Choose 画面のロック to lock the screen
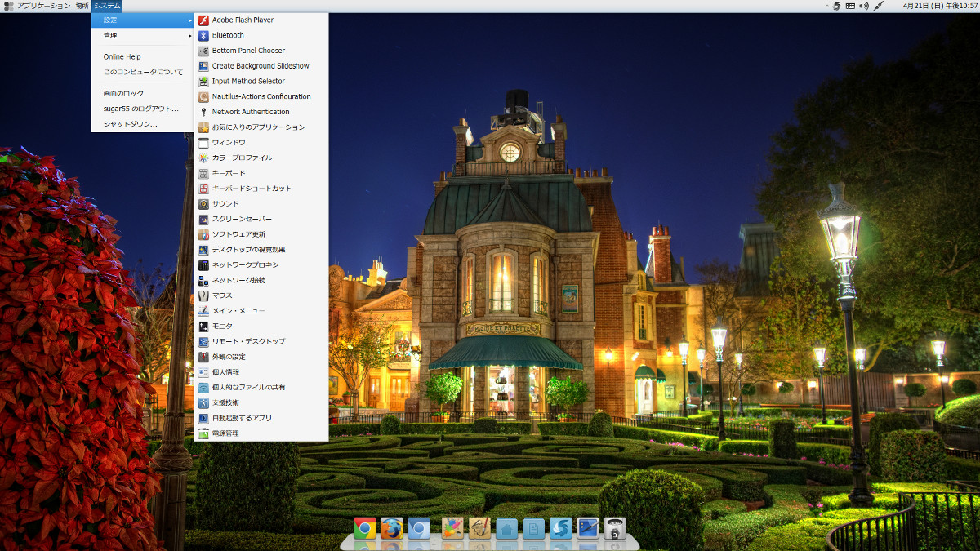The width and height of the screenshot is (980, 551). click(144, 93)
